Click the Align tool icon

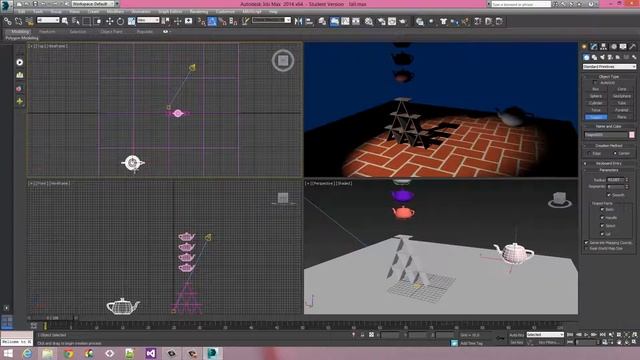(x=309, y=21)
